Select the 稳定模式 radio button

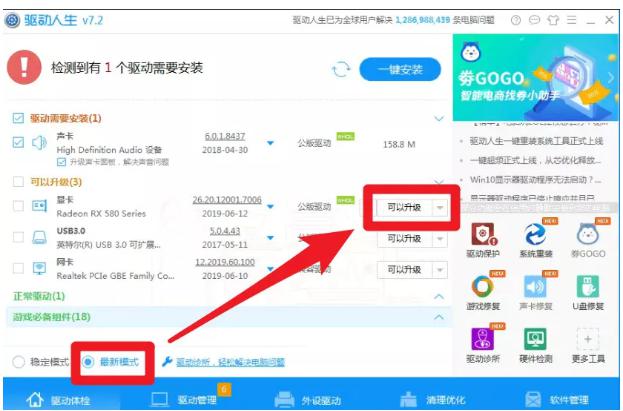tap(18, 362)
